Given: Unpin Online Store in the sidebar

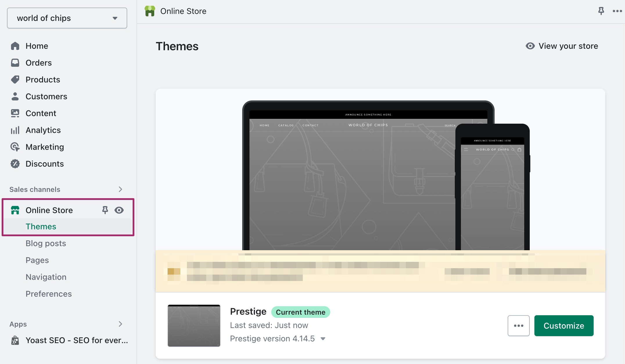Looking at the screenshot, I should click(105, 210).
